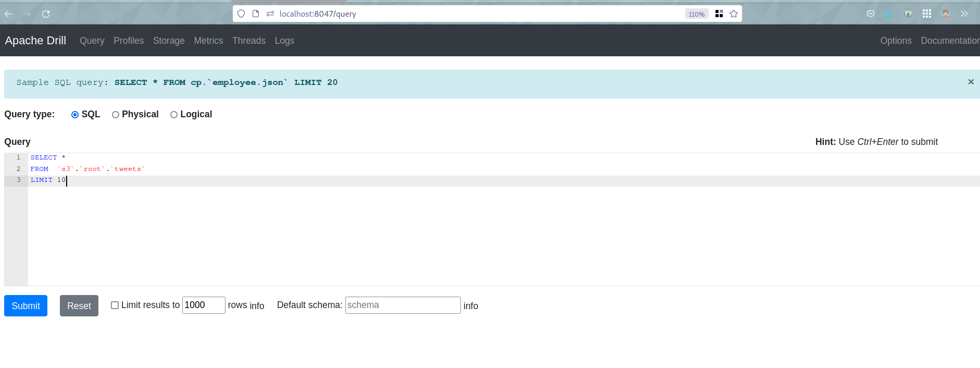The width and height of the screenshot is (980, 368).
Task: Open the site permissions icon in address bar
Action: [270, 14]
